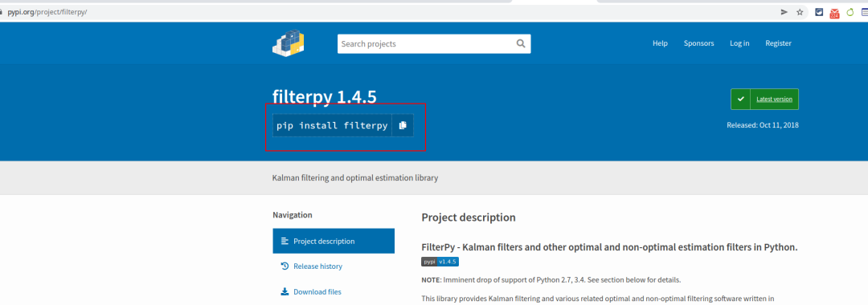Click the Download files arrow icon
This screenshot has height=305, width=868.
[x=285, y=291]
